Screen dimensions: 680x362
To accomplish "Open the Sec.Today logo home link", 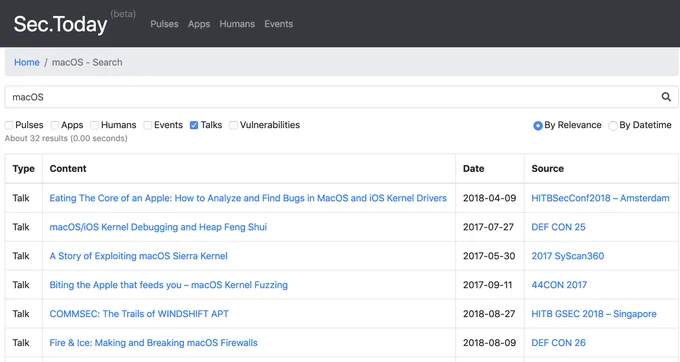I will [60, 24].
